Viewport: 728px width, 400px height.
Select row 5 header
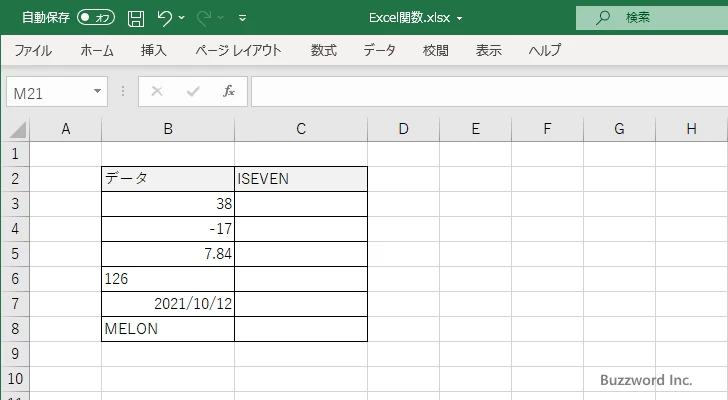click(x=15, y=254)
